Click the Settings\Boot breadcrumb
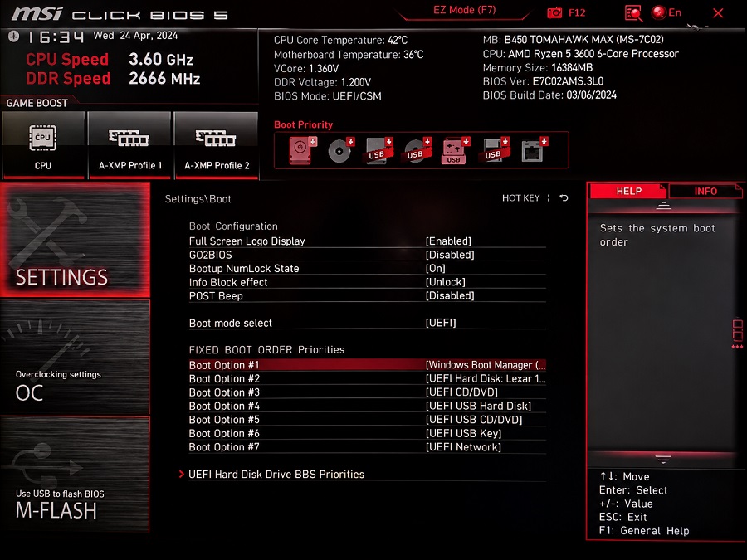Screen dimensions: 747x560 click(x=198, y=199)
